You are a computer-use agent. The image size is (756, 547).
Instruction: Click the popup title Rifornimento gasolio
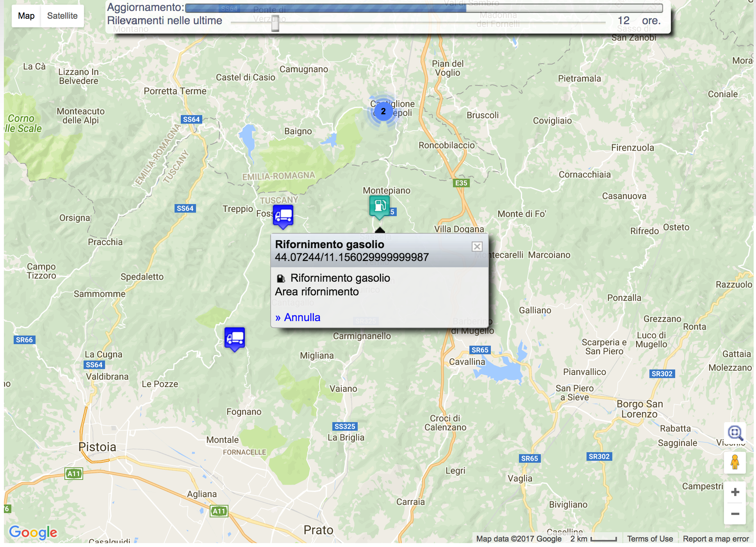tap(330, 244)
